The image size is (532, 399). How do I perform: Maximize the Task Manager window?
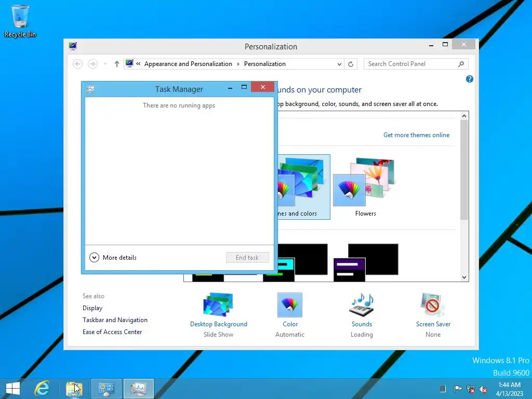(x=244, y=87)
